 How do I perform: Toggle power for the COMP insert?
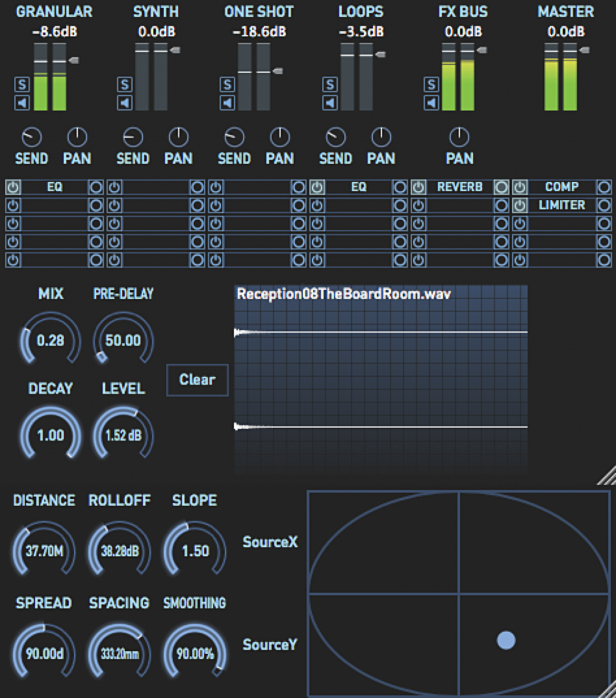point(520,187)
